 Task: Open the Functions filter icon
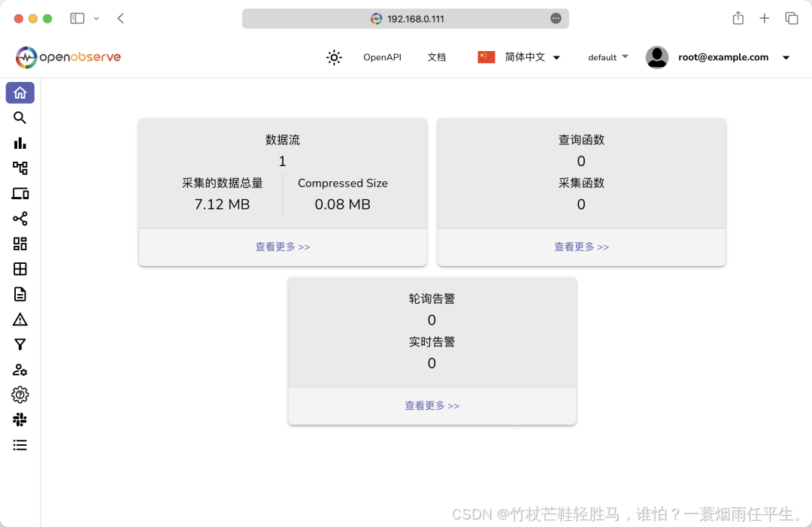[x=20, y=344]
